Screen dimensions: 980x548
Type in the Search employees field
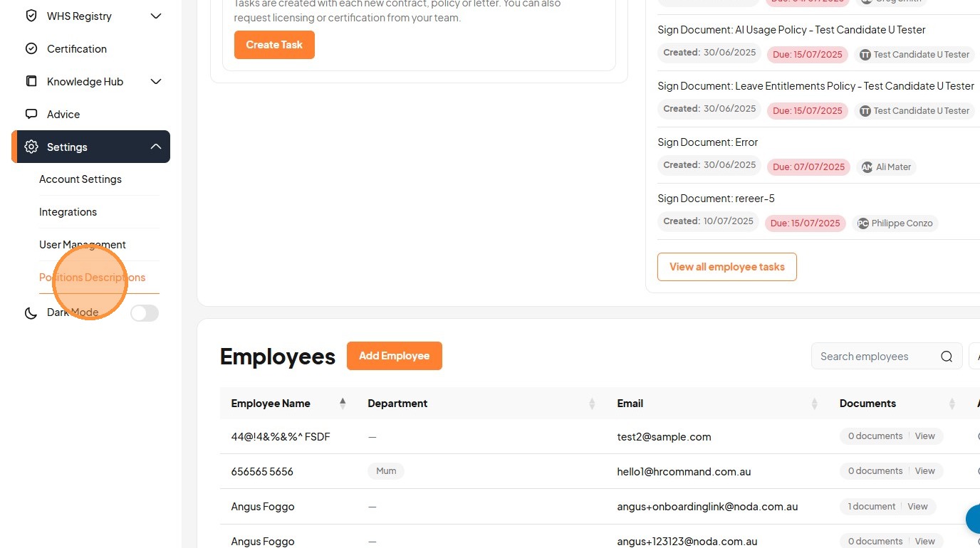click(x=876, y=357)
